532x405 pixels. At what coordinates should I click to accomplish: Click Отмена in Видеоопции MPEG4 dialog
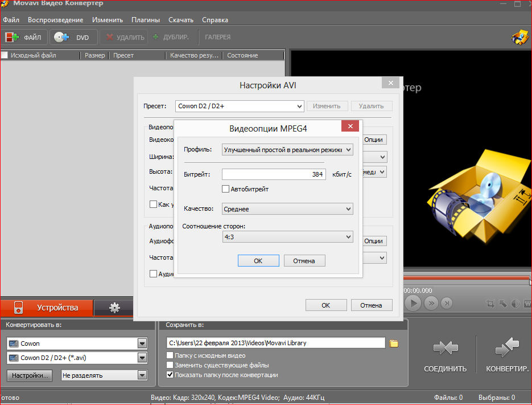[x=304, y=260]
